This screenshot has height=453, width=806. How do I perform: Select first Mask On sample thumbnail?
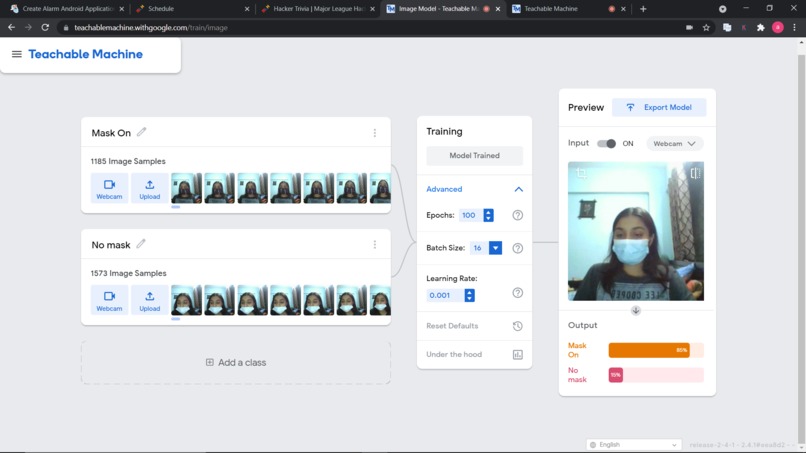point(186,188)
